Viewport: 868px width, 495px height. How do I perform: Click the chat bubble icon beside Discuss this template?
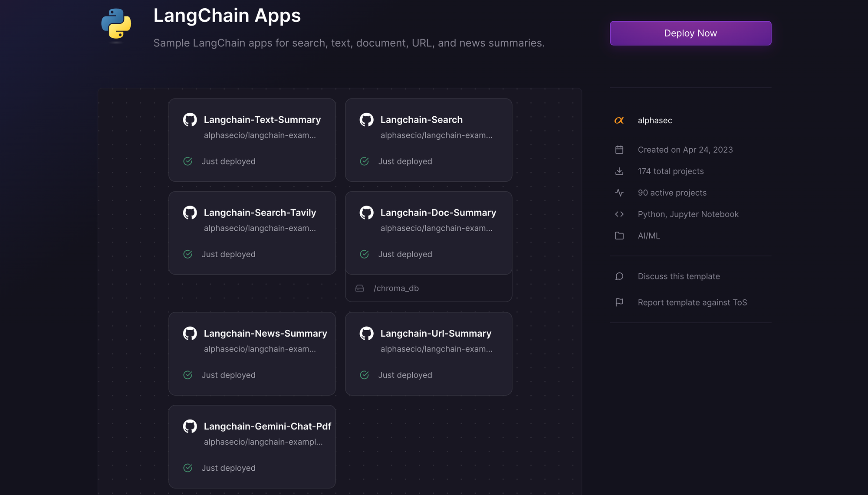(x=619, y=276)
